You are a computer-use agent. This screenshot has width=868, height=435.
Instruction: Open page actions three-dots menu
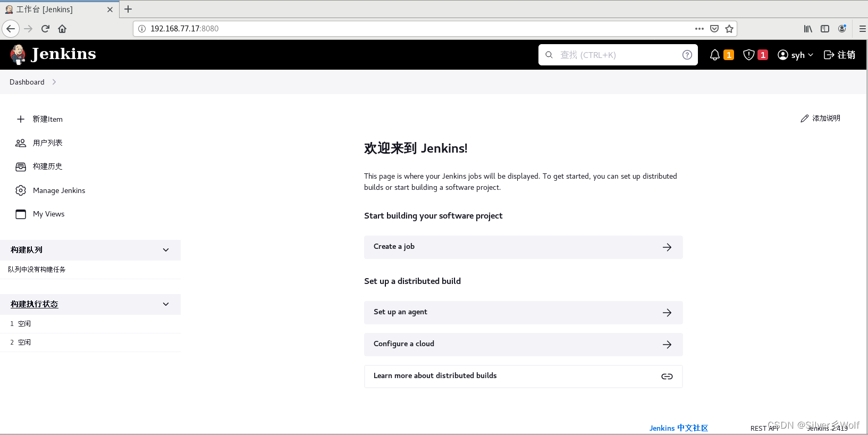pos(700,29)
